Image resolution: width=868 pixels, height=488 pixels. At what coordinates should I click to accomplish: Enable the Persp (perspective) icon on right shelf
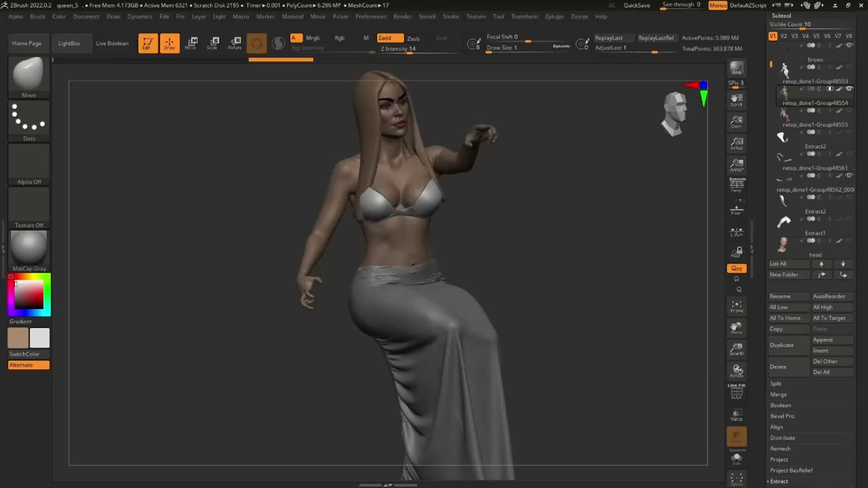click(x=736, y=185)
